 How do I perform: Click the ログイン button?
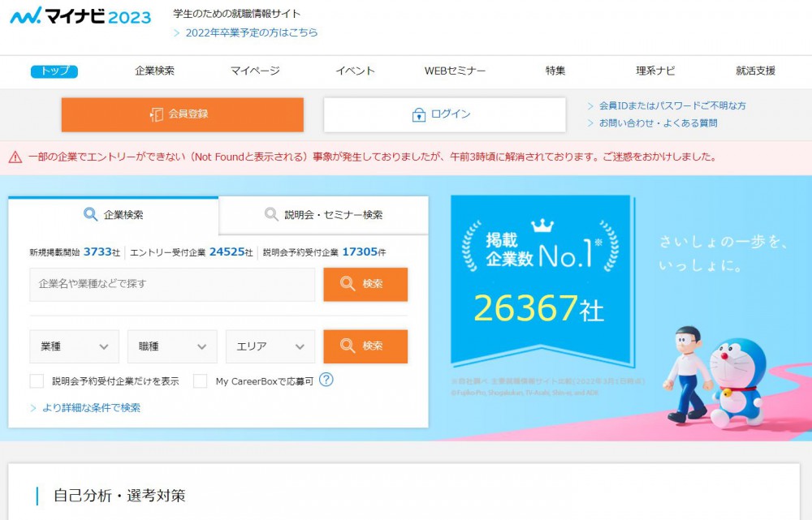(444, 114)
